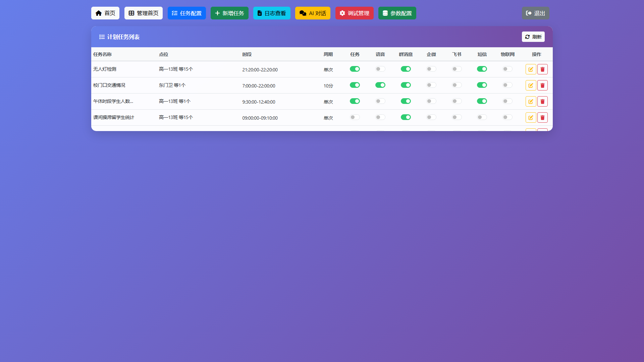Open AI 对话 page
The width and height of the screenshot is (644, 362).
tap(313, 13)
